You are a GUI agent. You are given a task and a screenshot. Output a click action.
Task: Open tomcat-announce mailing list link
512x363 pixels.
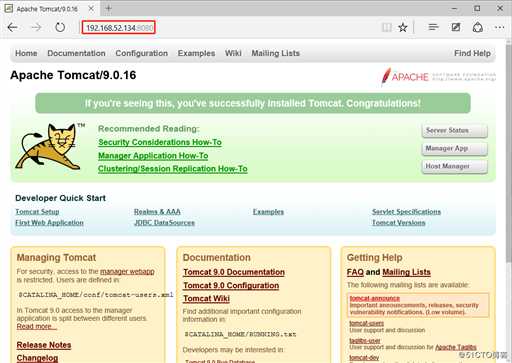(x=374, y=298)
